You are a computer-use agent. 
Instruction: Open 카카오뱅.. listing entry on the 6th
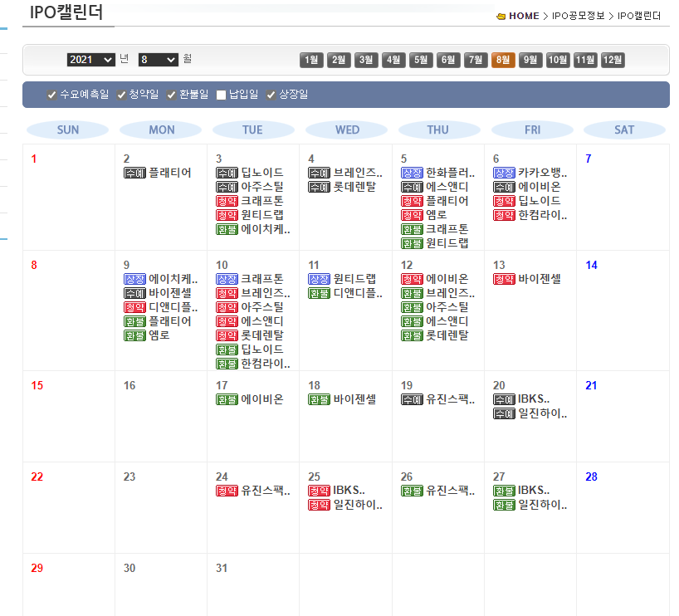pos(543,173)
